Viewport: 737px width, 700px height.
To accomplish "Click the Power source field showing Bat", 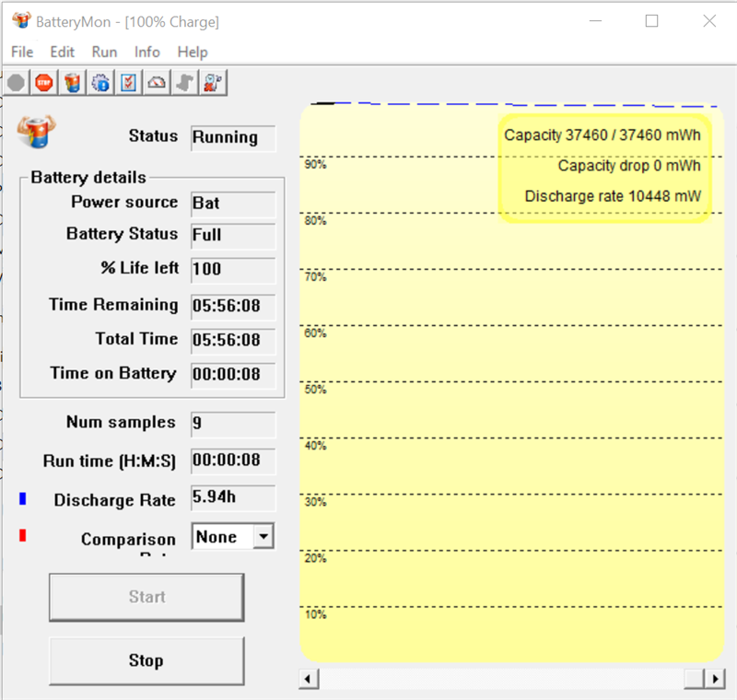I will pyautogui.click(x=233, y=204).
